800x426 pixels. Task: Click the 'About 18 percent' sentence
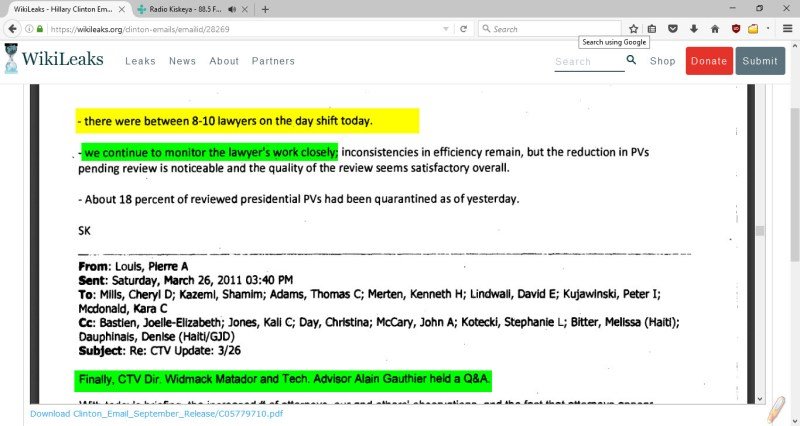pos(298,199)
